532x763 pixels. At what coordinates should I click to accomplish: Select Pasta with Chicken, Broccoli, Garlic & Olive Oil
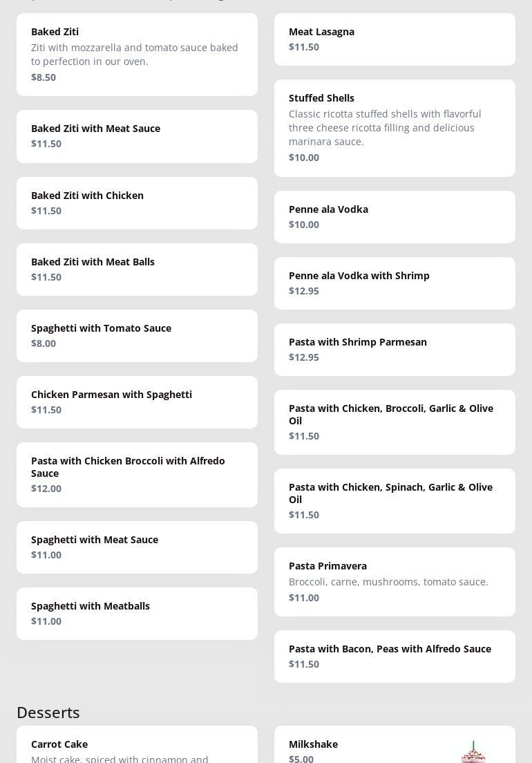pyautogui.click(x=395, y=422)
